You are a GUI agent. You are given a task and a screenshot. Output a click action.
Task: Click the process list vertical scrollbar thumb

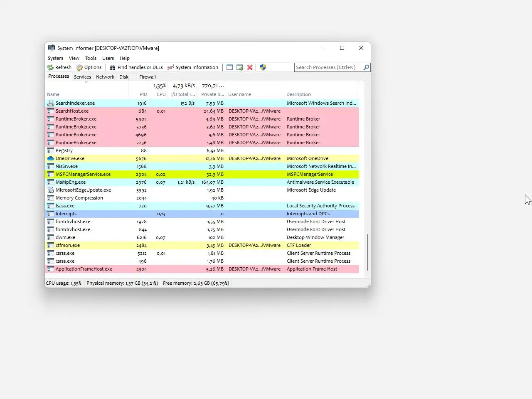coord(367,252)
